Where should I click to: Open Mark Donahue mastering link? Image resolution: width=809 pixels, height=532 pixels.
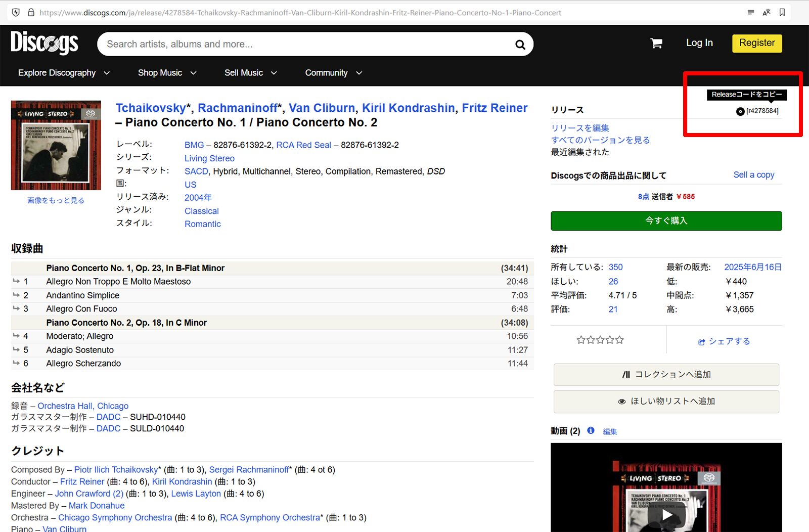tap(97, 506)
